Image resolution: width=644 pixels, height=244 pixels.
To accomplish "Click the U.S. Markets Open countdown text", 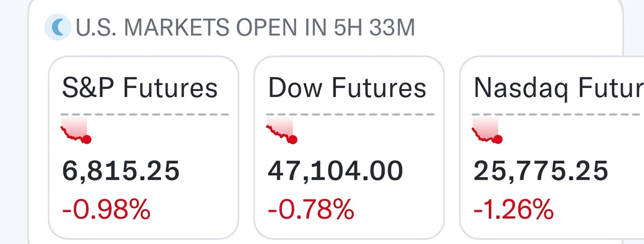I will click(245, 28).
